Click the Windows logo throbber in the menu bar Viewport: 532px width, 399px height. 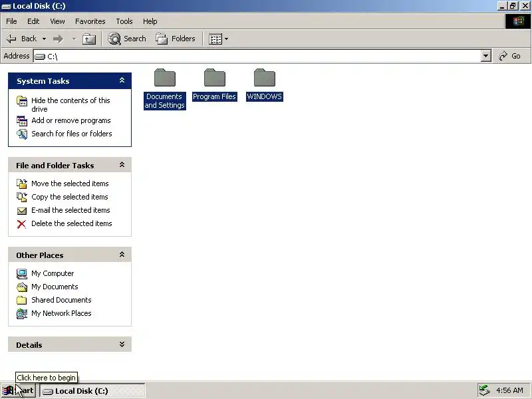pos(518,21)
